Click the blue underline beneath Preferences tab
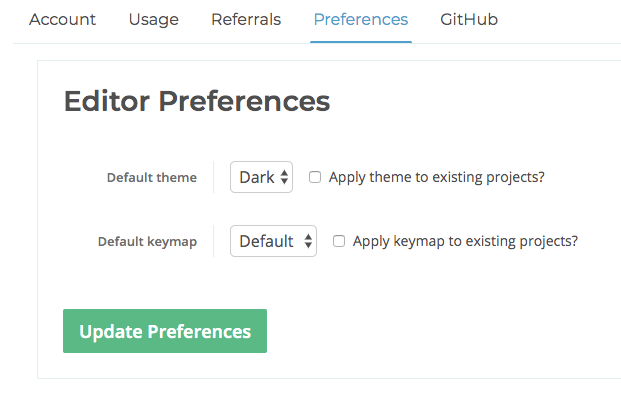The width and height of the screenshot is (621, 393). 361,42
